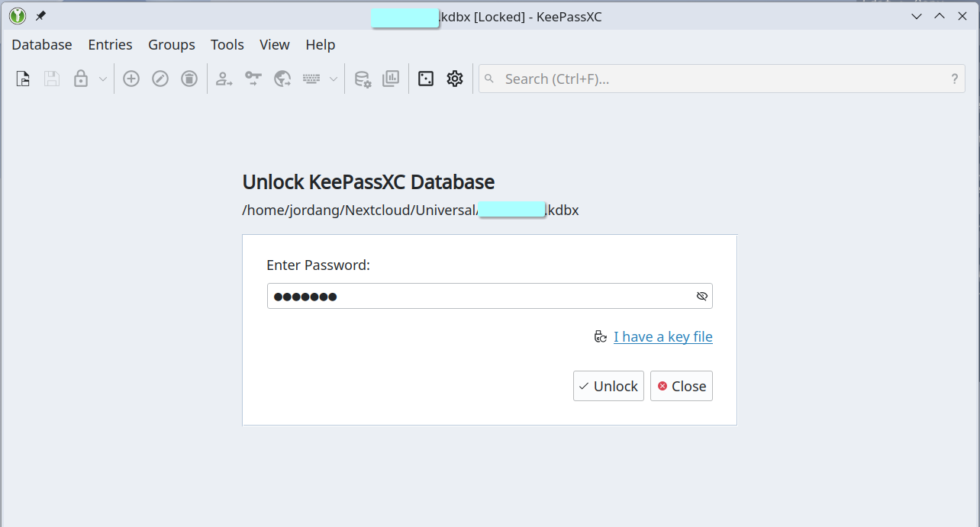Click the Save Database floppy icon
Viewport: 980px width, 527px height.
click(x=52, y=79)
